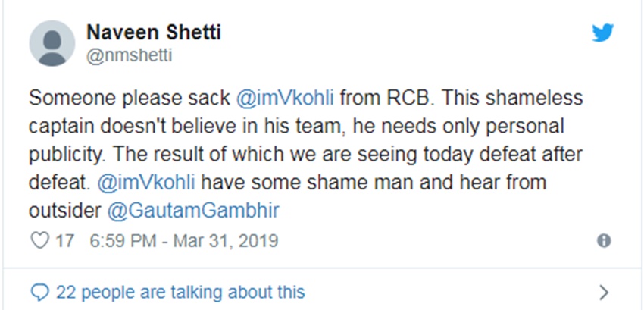Open Naveen Shetti's profile avatar
Image resolution: width=644 pixels, height=310 pixels.
point(52,43)
